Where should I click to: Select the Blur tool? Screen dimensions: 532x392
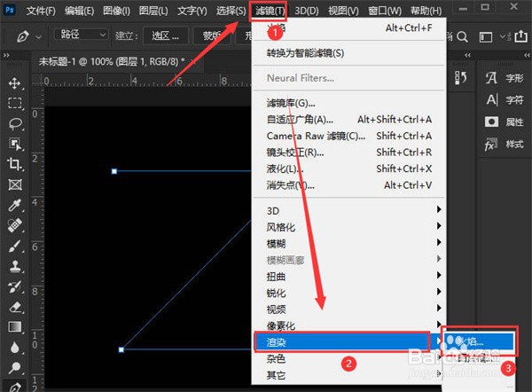pyautogui.click(x=14, y=347)
